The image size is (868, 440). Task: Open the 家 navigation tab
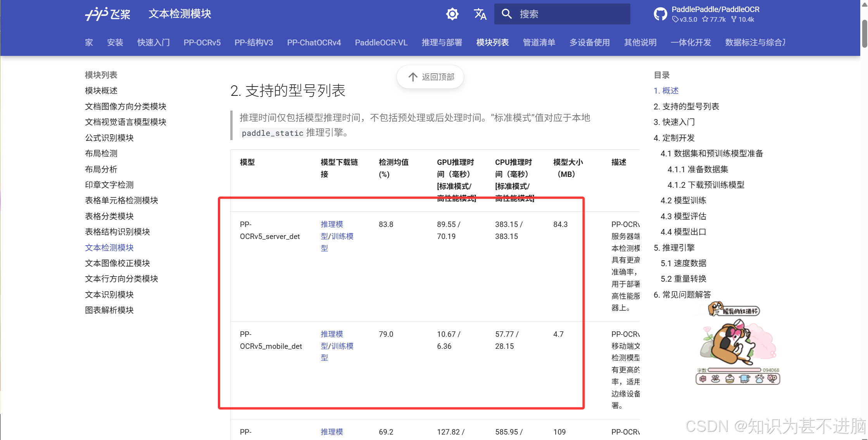click(89, 43)
